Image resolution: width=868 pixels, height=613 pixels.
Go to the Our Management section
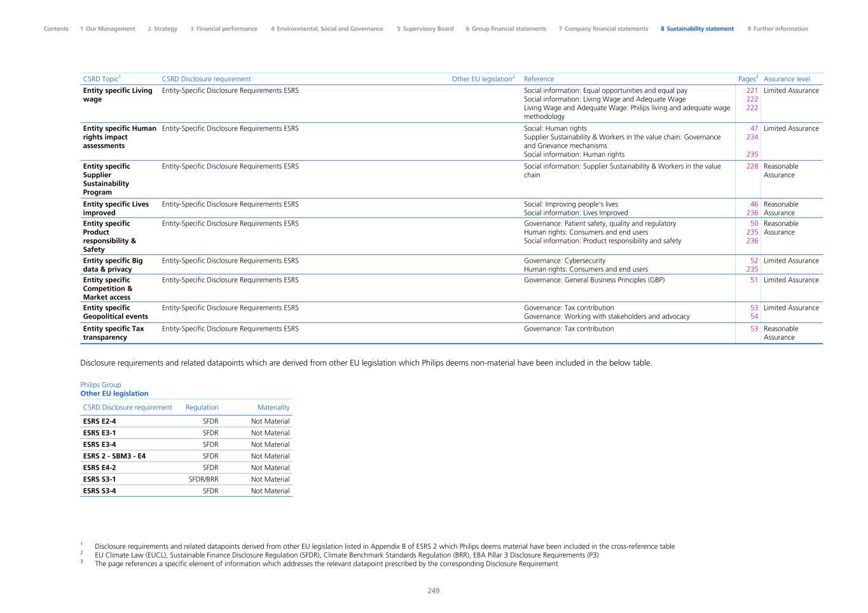[x=107, y=29]
